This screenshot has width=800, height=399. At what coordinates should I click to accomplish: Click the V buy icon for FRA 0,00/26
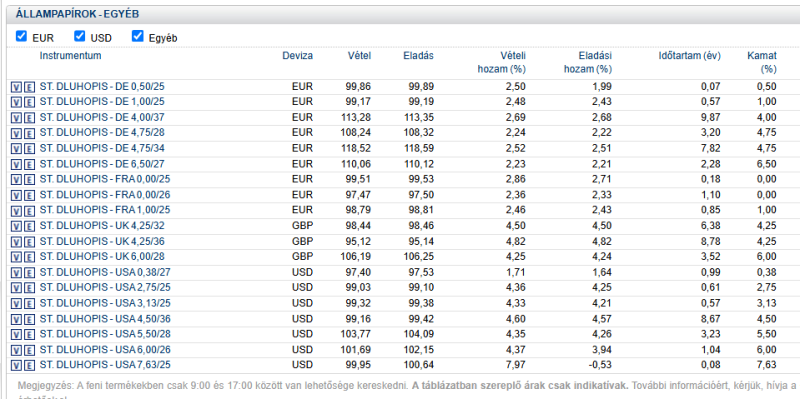[x=16, y=195]
